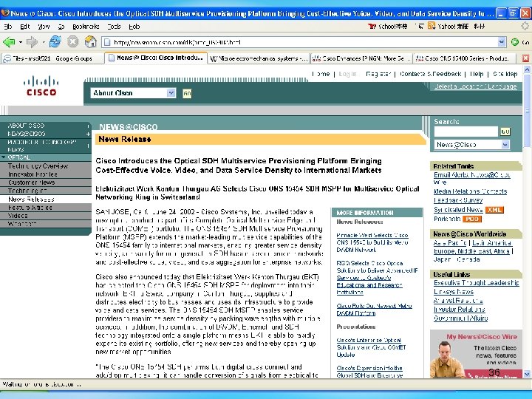
Task: Expand the News@Cisco sidebar item plus sign
Action: coord(88,134)
